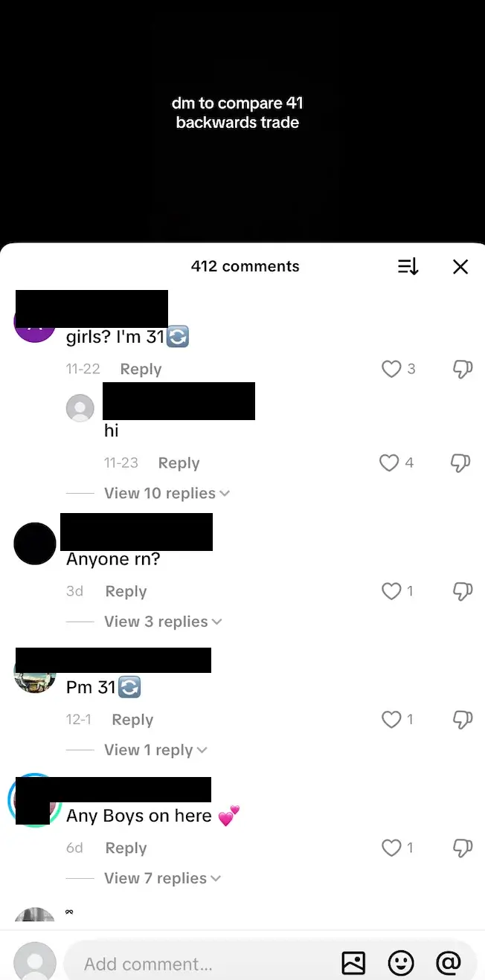Insert an @ mention
This screenshot has height=980, width=485.
click(x=449, y=964)
